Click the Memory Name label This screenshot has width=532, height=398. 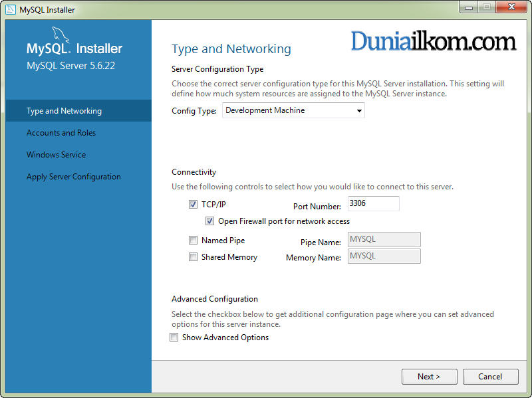click(x=313, y=258)
